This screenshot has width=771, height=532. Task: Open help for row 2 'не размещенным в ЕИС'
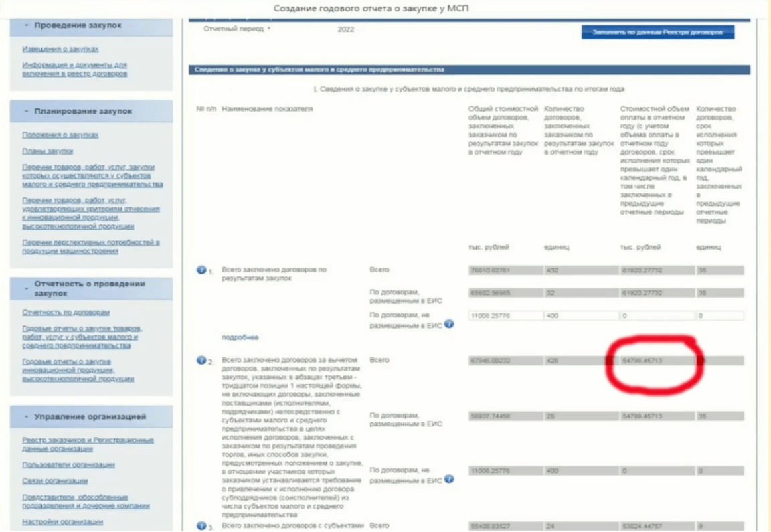(x=449, y=479)
